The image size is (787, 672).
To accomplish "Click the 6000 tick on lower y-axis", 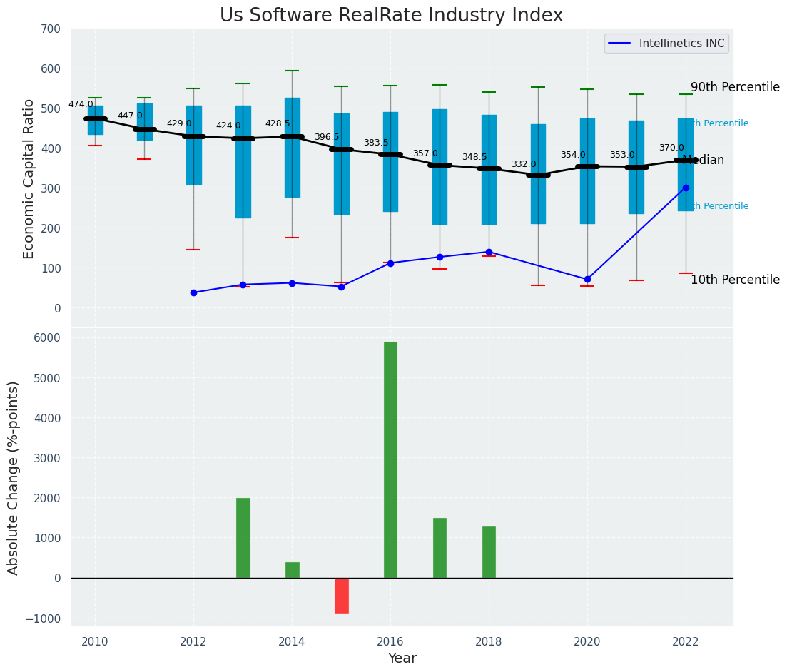I will coord(47,338).
